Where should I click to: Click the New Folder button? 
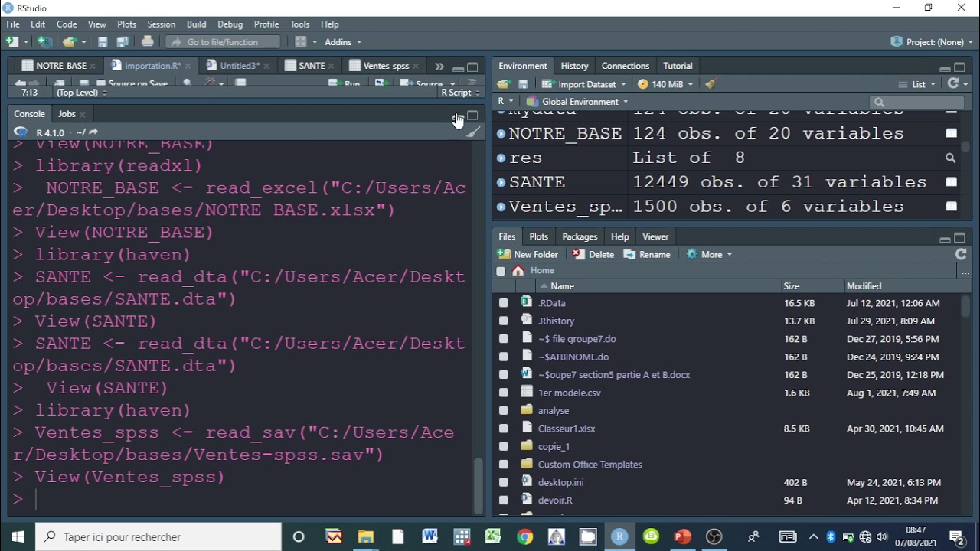coord(528,254)
